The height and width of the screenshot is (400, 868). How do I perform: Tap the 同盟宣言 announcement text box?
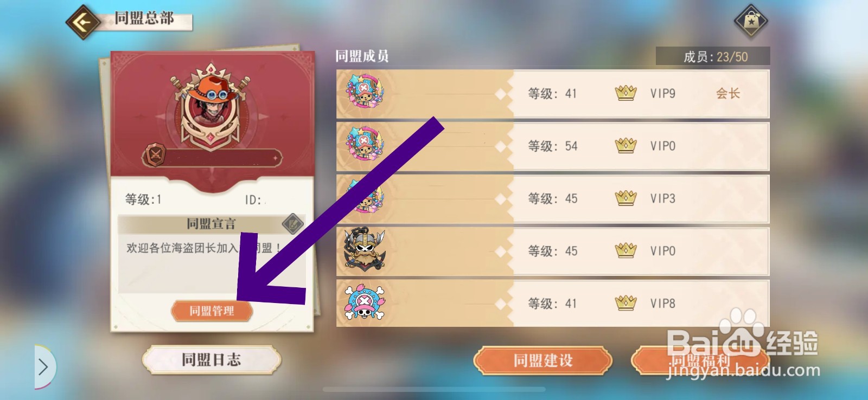pos(212,263)
